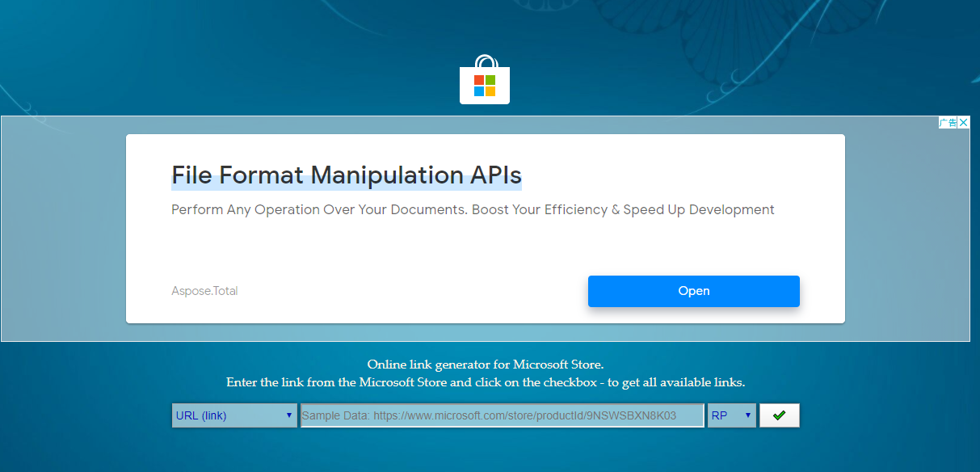980x472 pixels.
Task: Open the RP ring dropdown
Action: click(732, 415)
